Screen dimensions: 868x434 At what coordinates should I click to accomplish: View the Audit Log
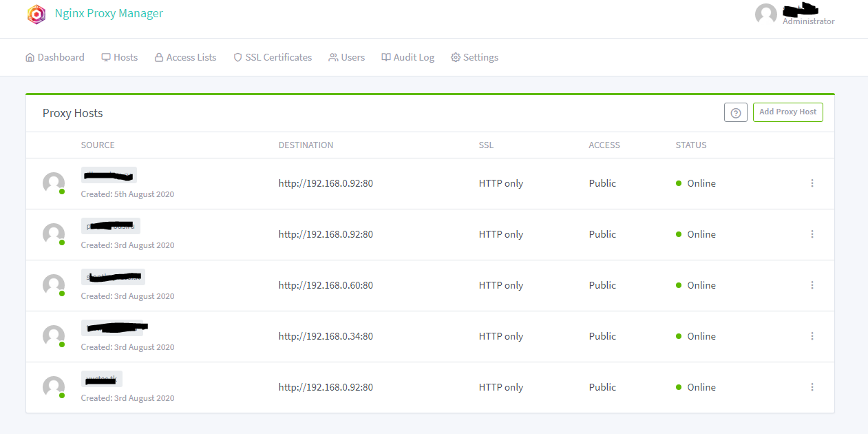408,57
